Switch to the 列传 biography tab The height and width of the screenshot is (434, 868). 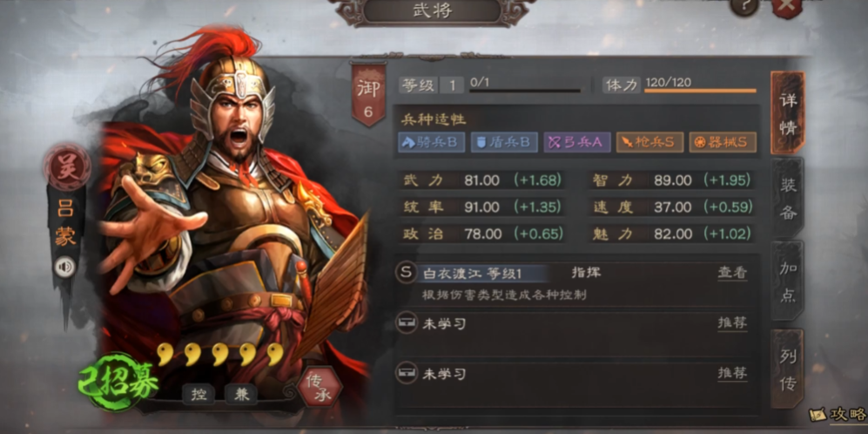coord(788,370)
